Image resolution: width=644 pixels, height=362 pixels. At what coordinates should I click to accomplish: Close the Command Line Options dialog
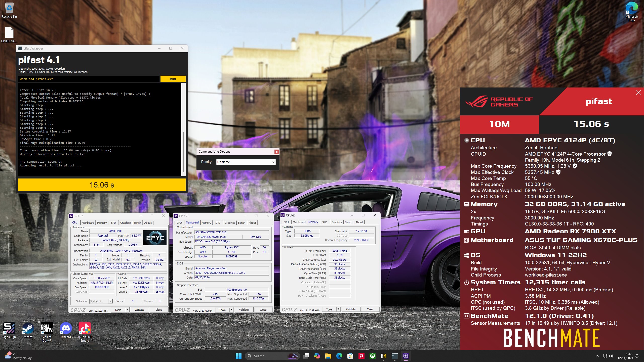click(x=277, y=152)
